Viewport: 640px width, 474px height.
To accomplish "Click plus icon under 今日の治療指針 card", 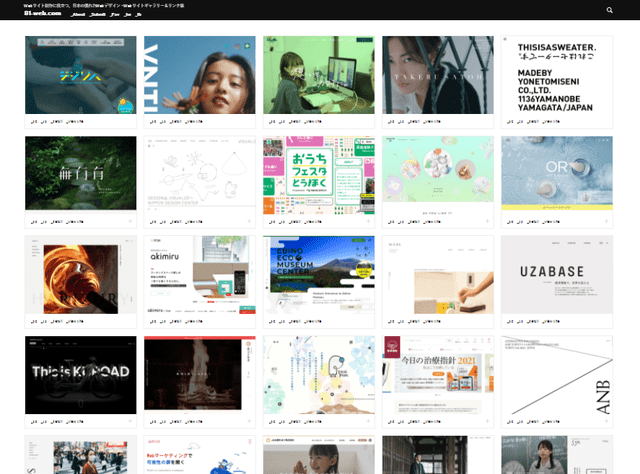I will tap(487, 421).
